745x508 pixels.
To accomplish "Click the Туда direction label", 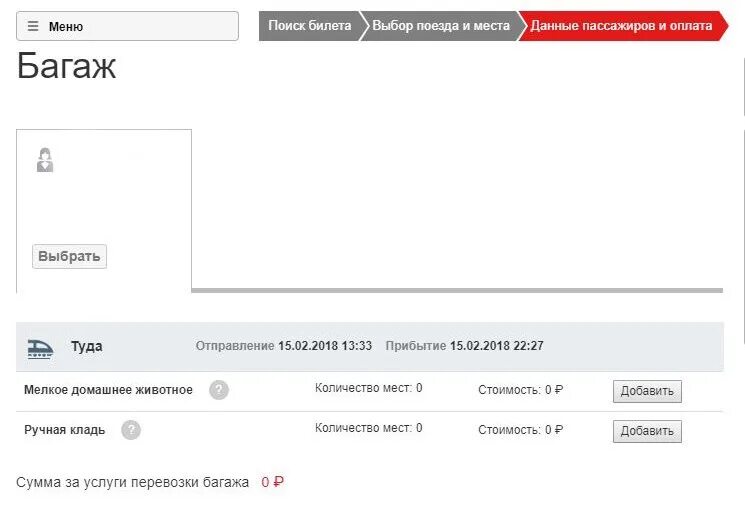I will [x=86, y=346].
